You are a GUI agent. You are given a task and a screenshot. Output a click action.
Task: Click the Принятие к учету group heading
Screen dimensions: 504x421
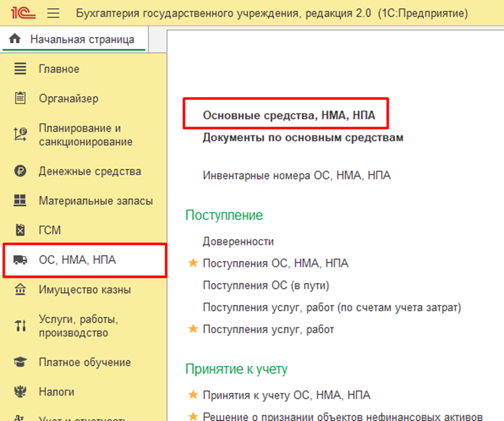tap(236, 369)
